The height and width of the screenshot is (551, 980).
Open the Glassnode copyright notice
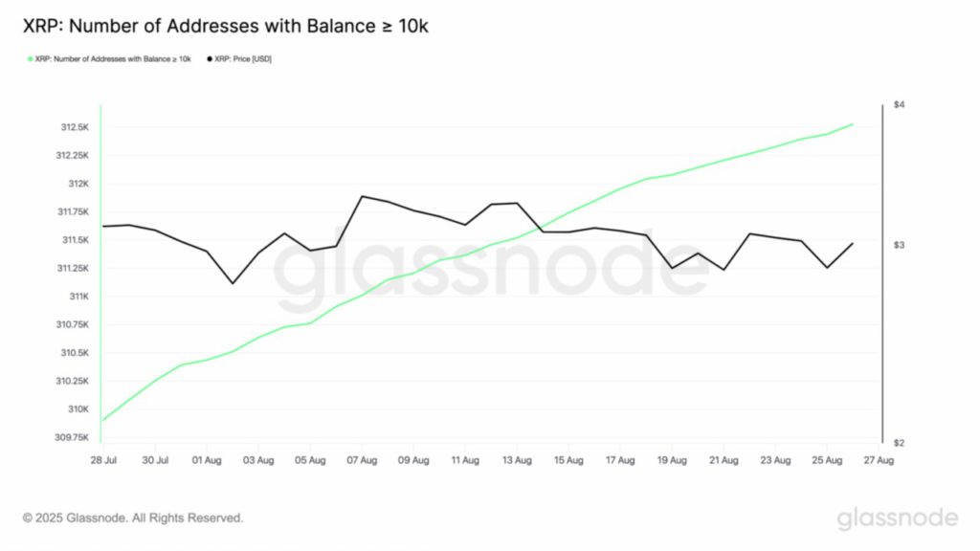133,518
